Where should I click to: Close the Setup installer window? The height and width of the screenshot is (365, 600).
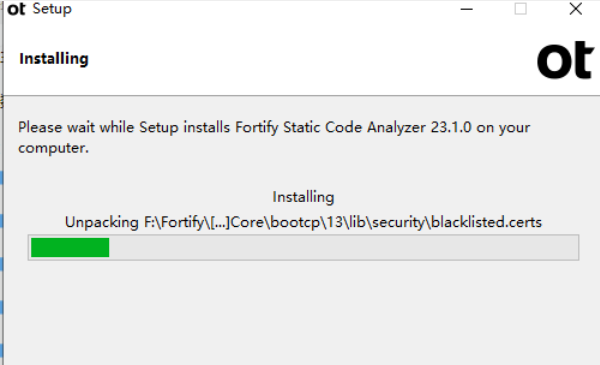click(x=576, y=9)
